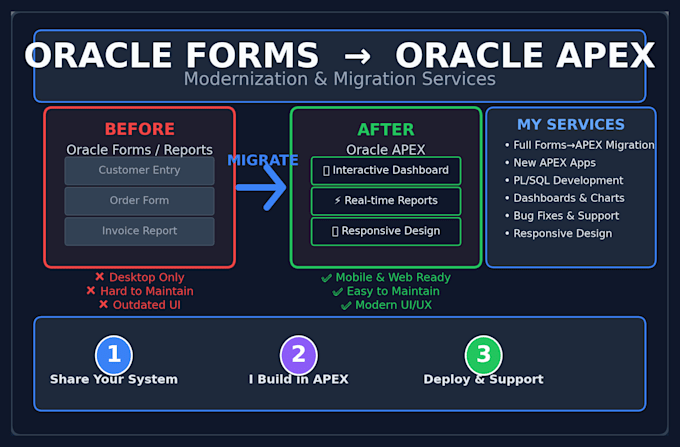This screenshot has width=680, height=447.
Task: Click 'Oracle Forms / Reports' subtitle
Action: [x=140, y=150]
